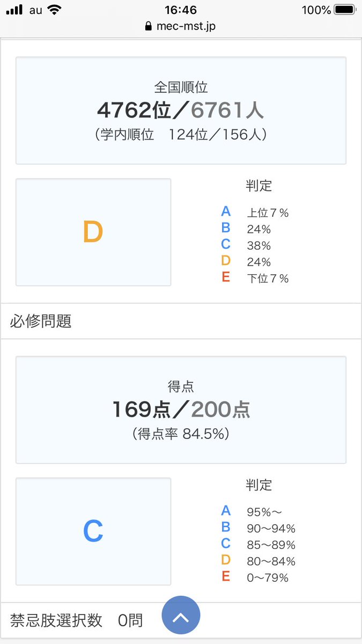Tap the mec-mst.jp address bar
This screenshot has width=362, height=644.
[181, 26]
